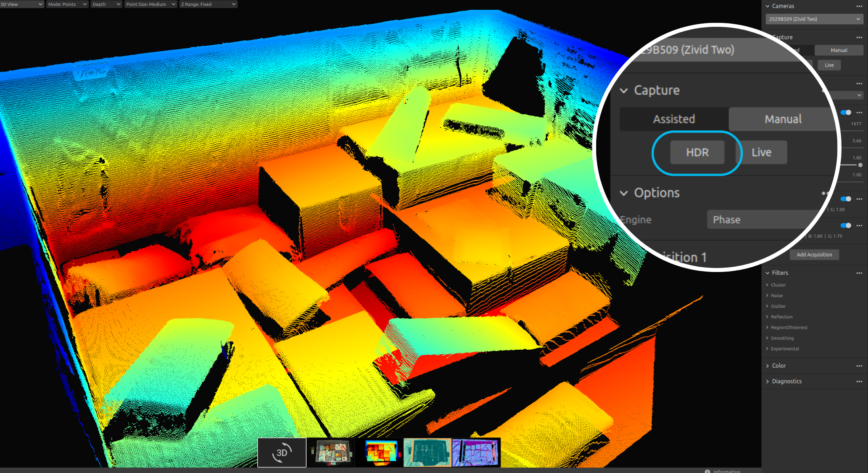Click the Live capture button
This screenshot has width=868, height=473.
(829, 65)
